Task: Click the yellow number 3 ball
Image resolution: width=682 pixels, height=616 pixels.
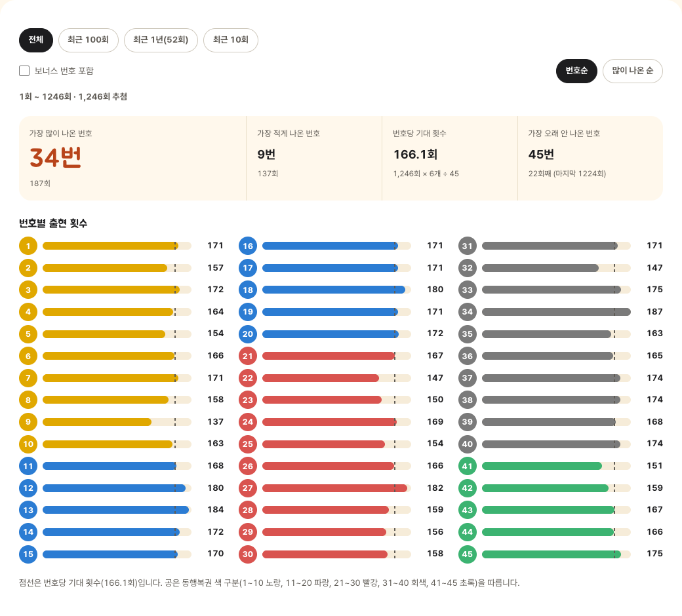Action: tap(28, 290)
